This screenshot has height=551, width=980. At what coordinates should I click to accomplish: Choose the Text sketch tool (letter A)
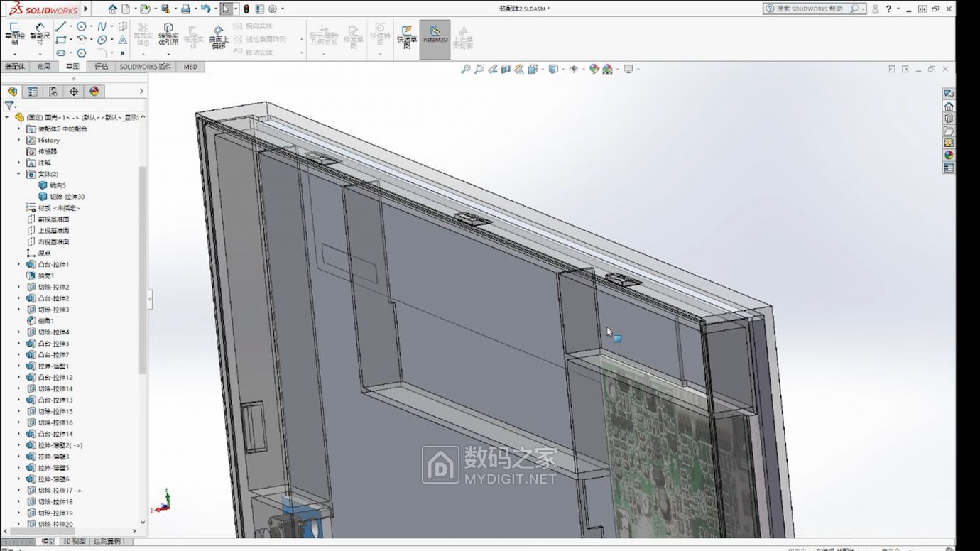[123, 40]
